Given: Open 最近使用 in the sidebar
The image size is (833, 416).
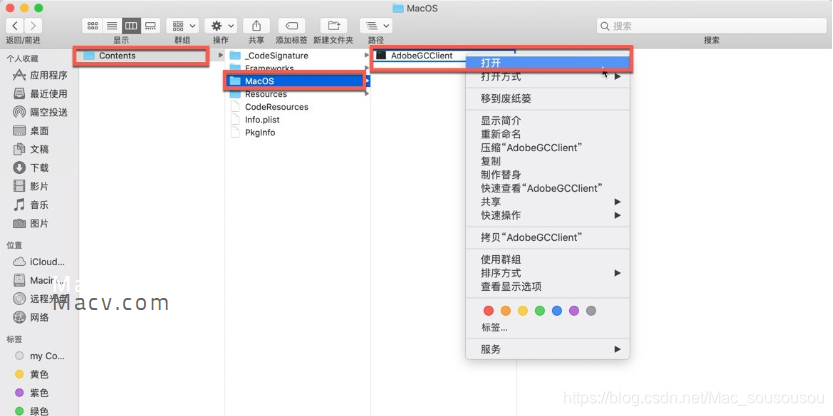Looking at the screenshot, I should point(40,94).
